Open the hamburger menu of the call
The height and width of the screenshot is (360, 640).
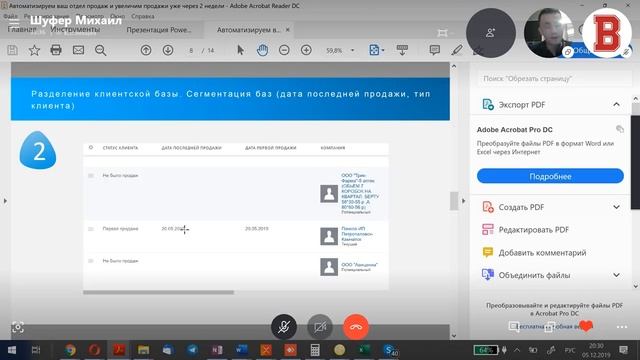tap(13, 22)
